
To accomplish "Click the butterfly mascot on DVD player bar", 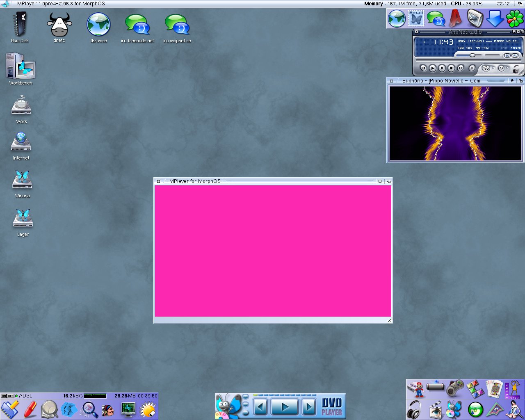I will pyautogui.click(x=228, y=406).
